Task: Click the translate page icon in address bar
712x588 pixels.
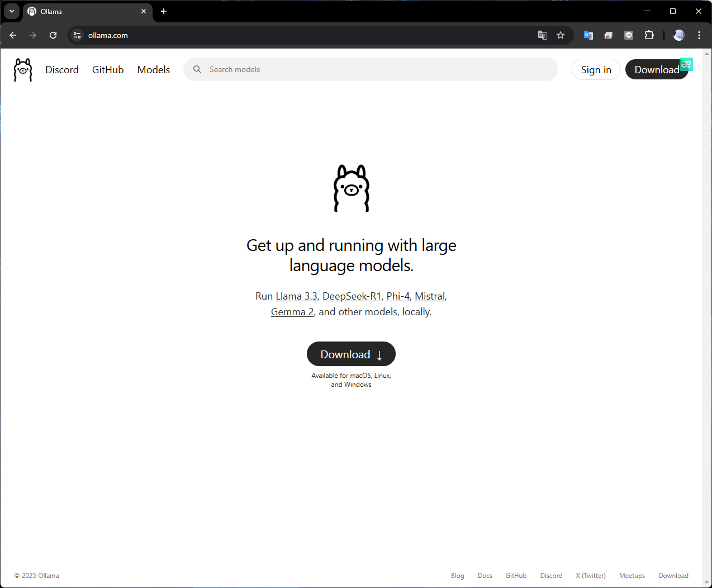Action: tap(543, 35)
